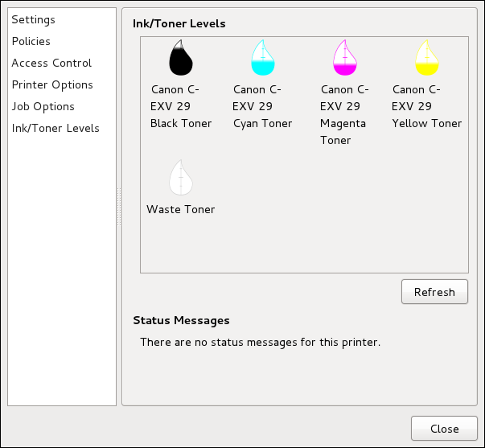Click the Waste Toner label
This screenshot has height=448, width=485.
181,209
